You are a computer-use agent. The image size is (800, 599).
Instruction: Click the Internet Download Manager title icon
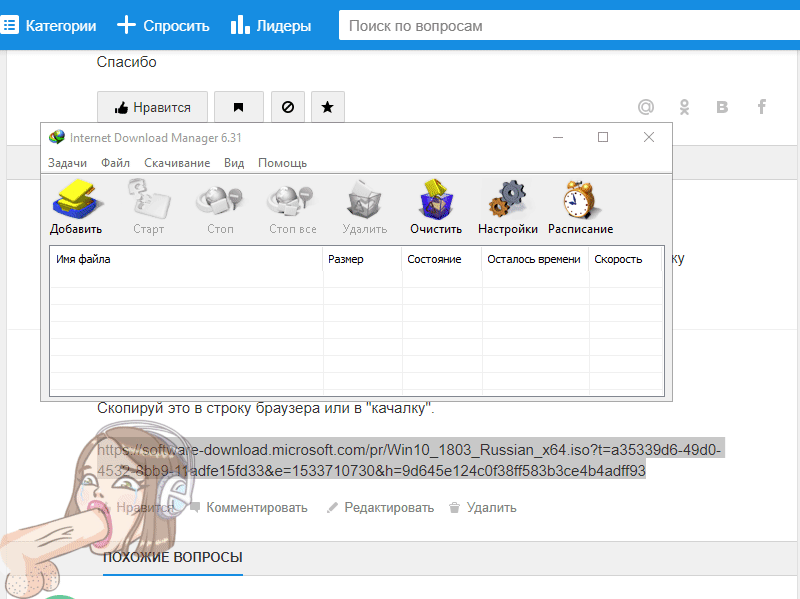click(57, 137)
